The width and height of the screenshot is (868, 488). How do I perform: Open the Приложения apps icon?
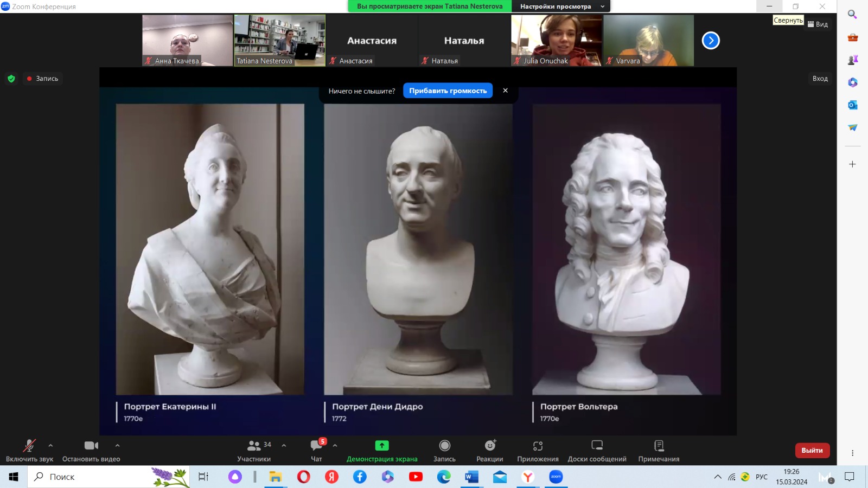tap(538, 446)
